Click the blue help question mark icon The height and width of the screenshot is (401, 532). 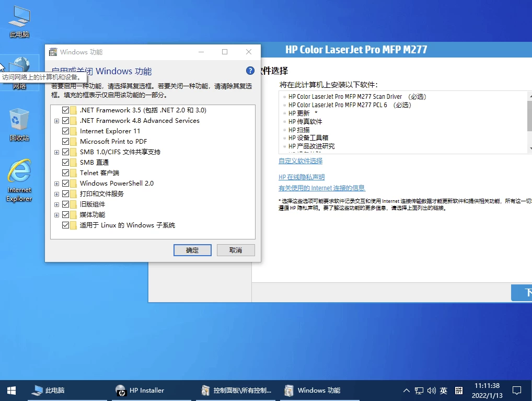pos(250,71)
